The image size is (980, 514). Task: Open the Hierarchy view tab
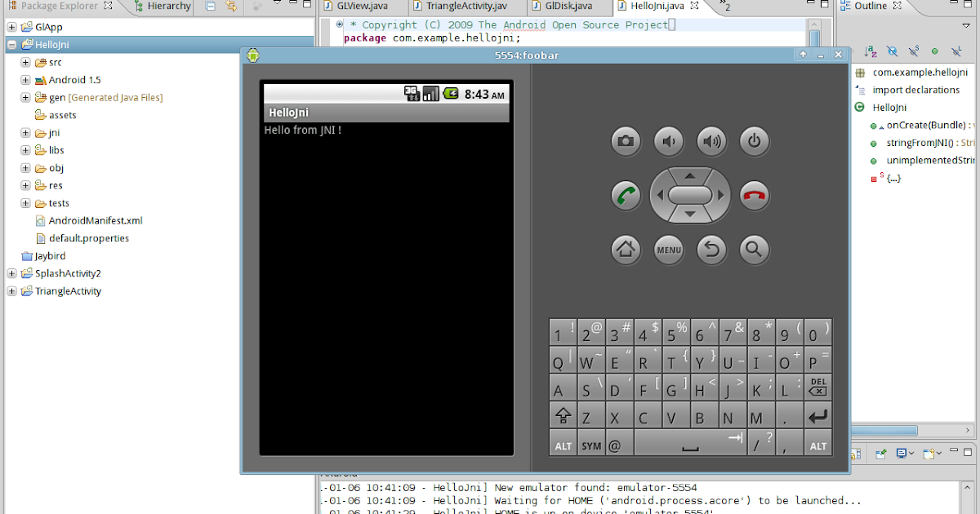[162, 7]
